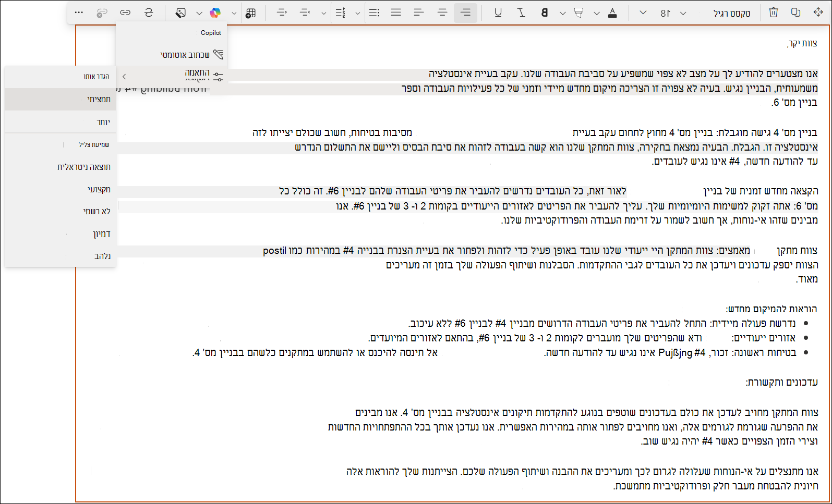This screenshot has width=832, height=504.
Task: Choose the תמציתי option
Action: pyautogui.click(x=61, y=99)
